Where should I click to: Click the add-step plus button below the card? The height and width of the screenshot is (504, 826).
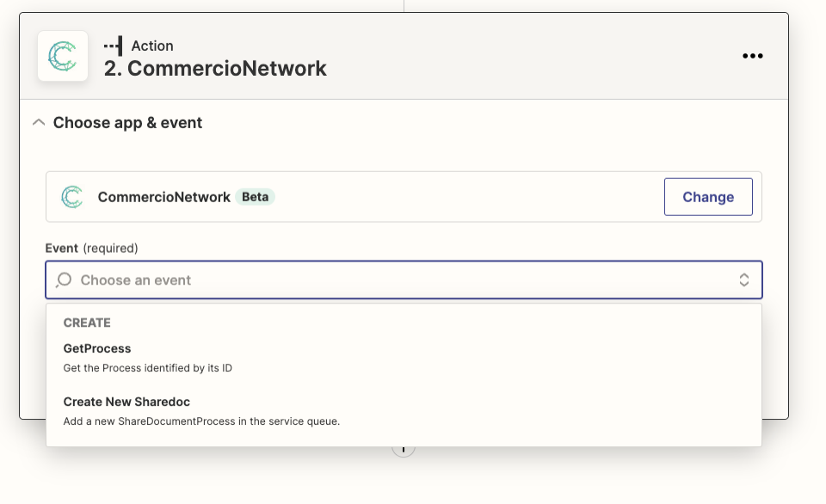pyautogui.click(x=403, y=451)
